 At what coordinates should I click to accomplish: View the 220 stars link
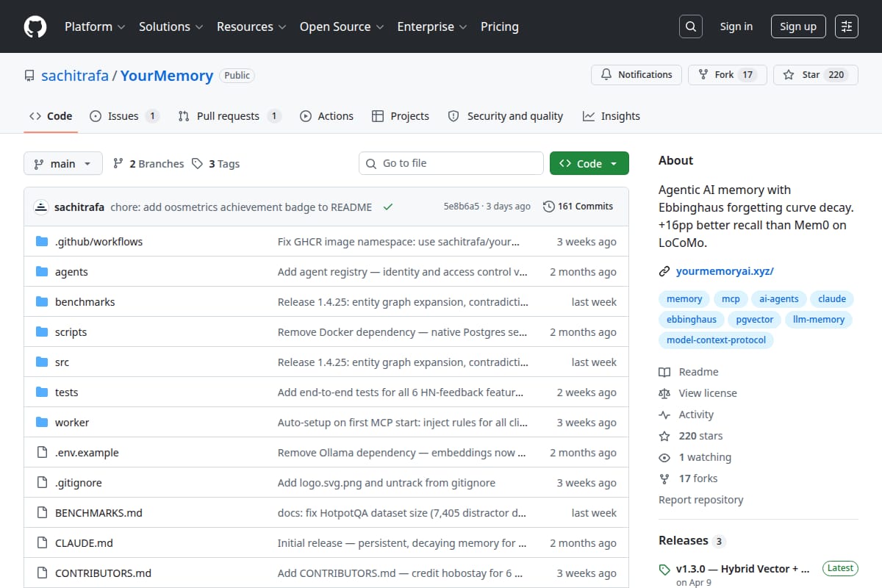tap(691, 436)
